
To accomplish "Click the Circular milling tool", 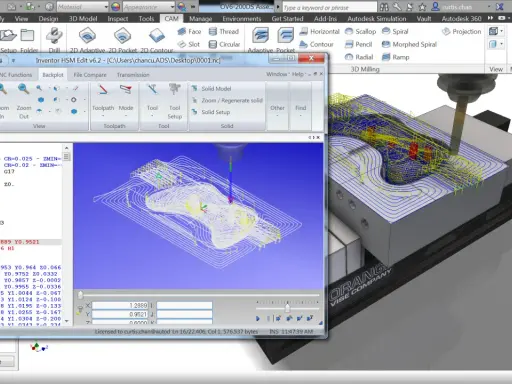I will [x=224, y=44].
